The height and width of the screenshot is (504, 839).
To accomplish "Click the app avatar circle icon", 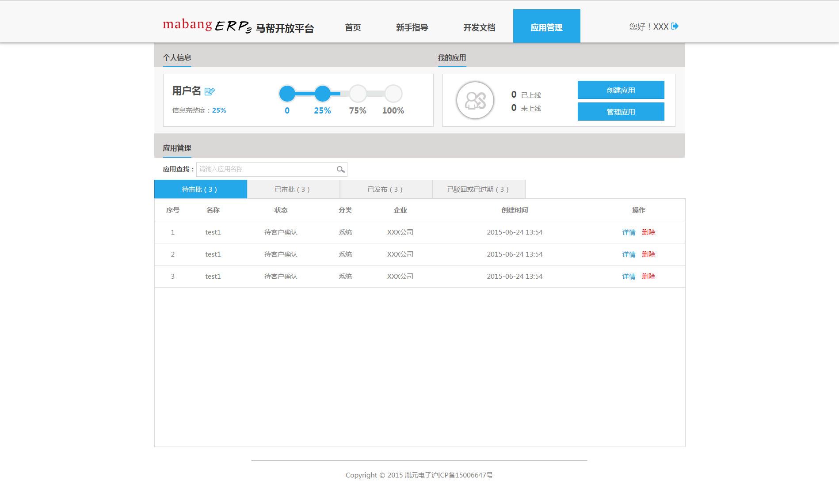I will point(475,101).
